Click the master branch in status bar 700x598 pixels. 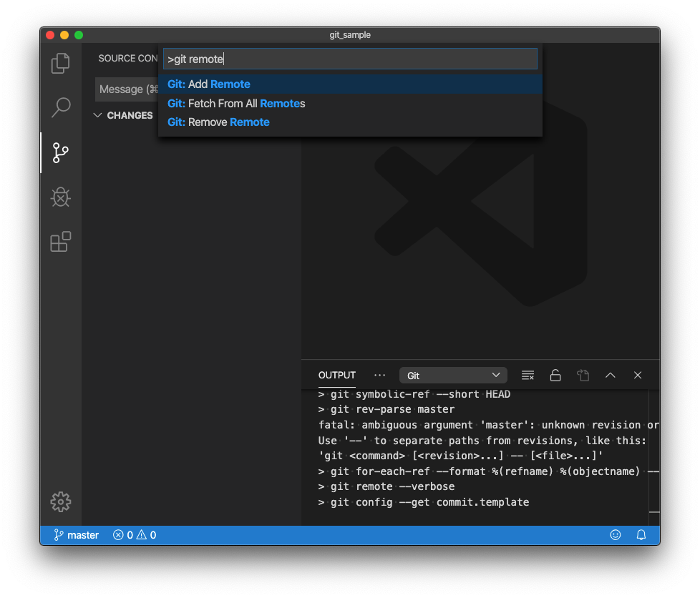pyautogui.click(x=76, y=535)
